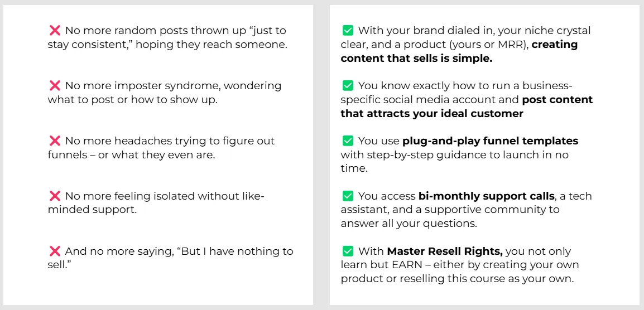Click the red X beside random posts

(55, 30)
